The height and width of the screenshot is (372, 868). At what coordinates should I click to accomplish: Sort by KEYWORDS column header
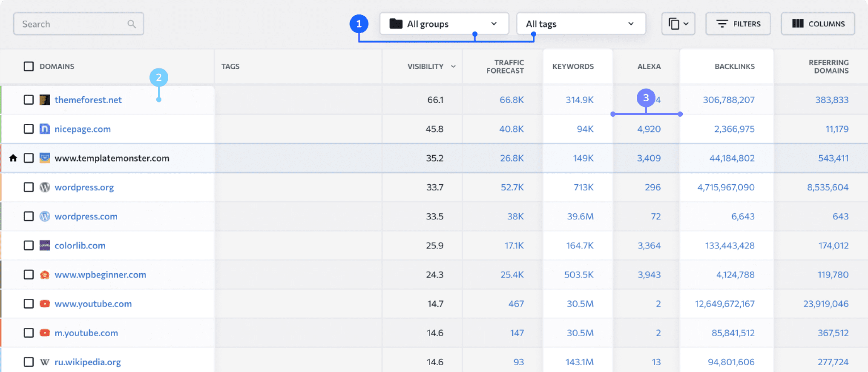(573, 66)
